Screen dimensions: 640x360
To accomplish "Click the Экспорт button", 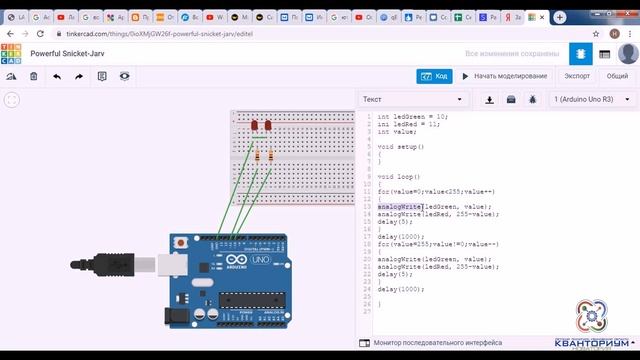I will pos(577,76).
